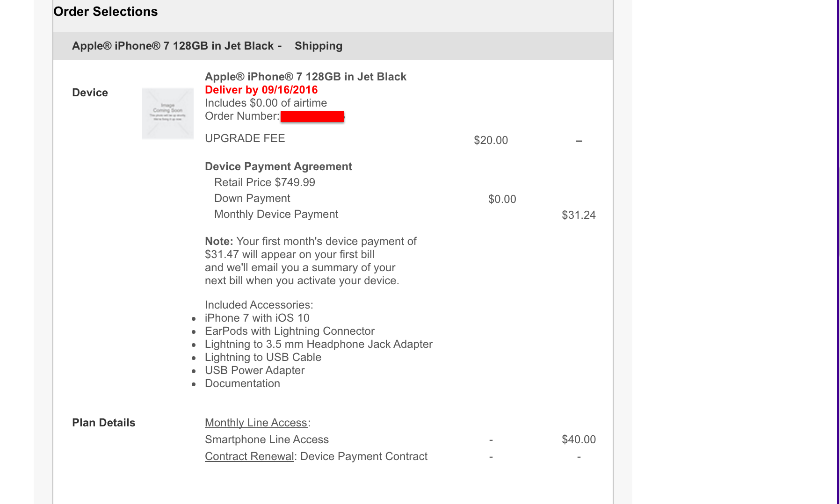Click the Order Selections heading
The height and width of the screenshot is (504, 840).
click(106, 12)
